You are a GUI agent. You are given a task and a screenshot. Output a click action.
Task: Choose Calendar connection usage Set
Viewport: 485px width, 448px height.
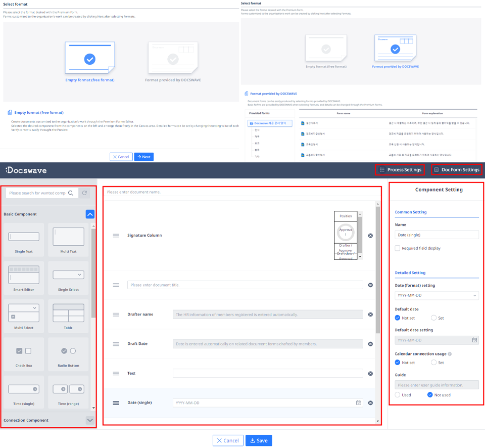[x=433, y=363]
